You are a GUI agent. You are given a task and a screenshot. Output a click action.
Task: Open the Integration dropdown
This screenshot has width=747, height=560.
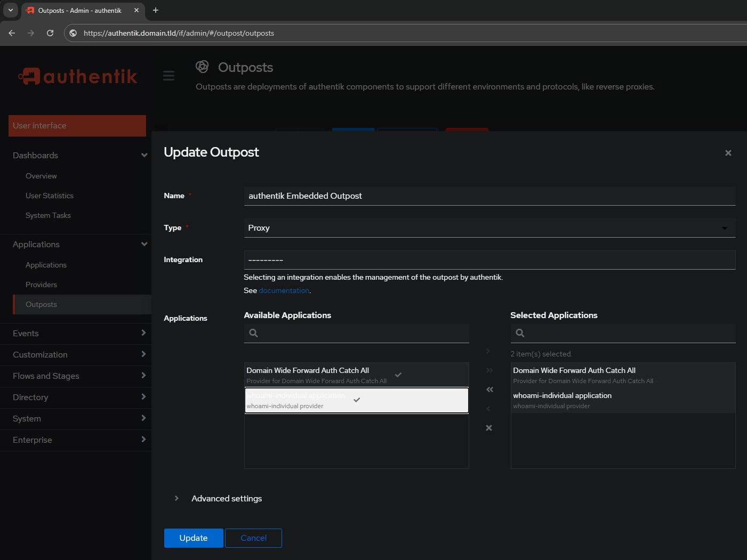click(x=489, y=260)
